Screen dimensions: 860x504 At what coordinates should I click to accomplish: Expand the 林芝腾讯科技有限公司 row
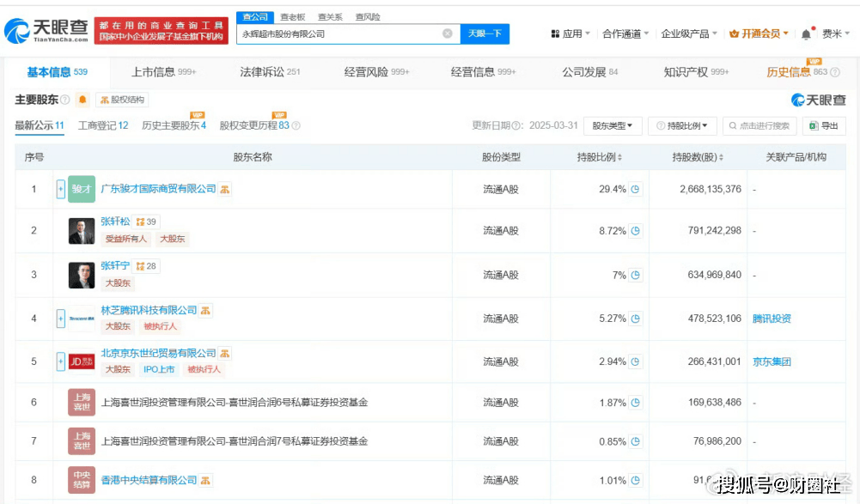(x=61, y=319)
